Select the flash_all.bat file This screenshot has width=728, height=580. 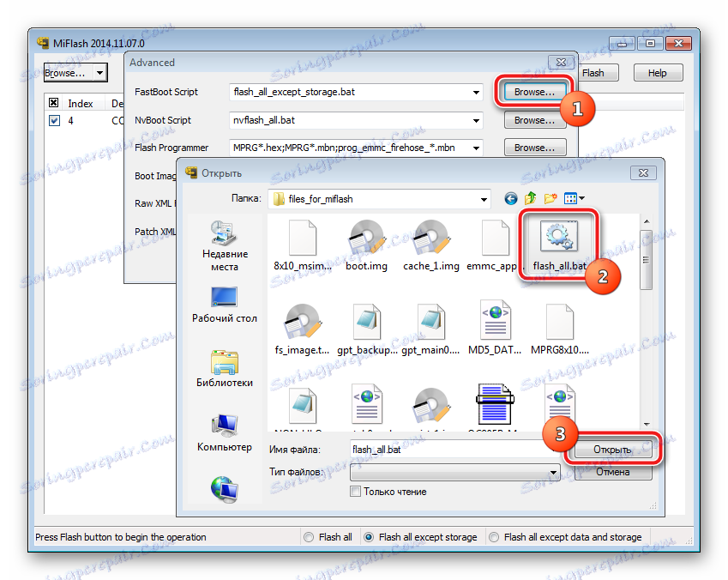559,246
